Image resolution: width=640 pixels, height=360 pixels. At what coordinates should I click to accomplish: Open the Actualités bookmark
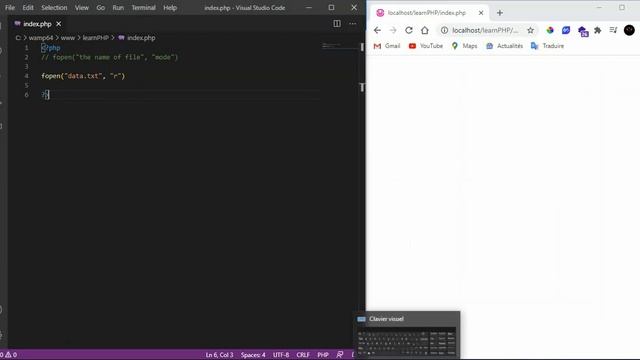coord(504,46)
